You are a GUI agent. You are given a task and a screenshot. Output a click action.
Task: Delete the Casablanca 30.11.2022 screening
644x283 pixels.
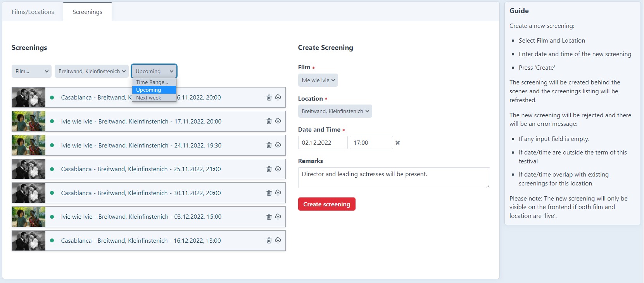tap(269, 193)
